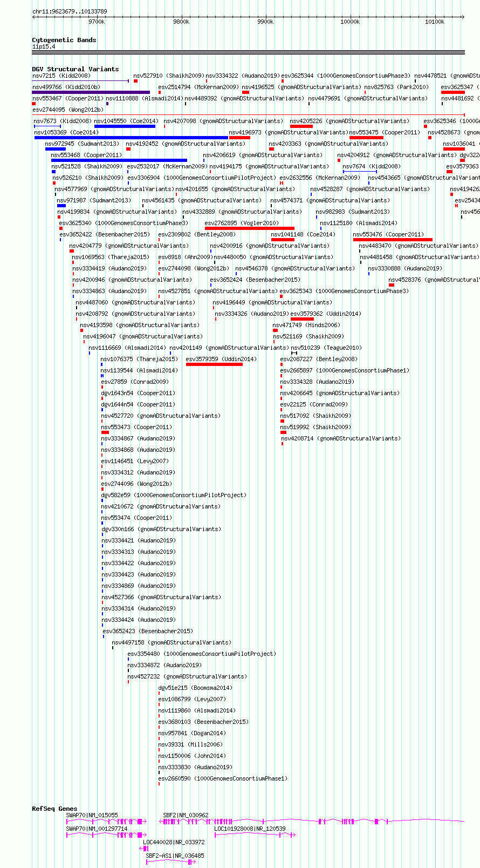The image size is (480, 868).
Task: Click the esv2087227 (Bentley2008) label
Action: [319, 359]
